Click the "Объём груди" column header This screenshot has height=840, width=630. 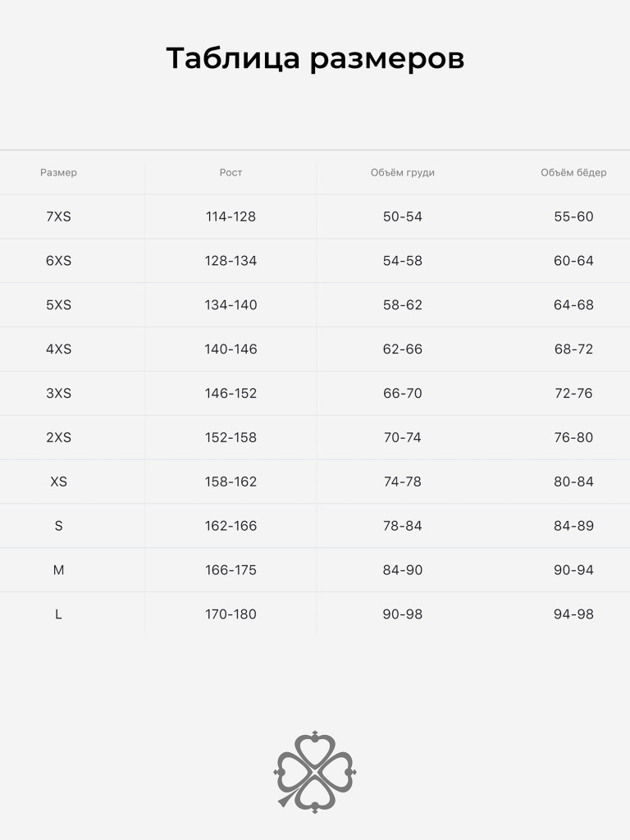click(402, 173)
